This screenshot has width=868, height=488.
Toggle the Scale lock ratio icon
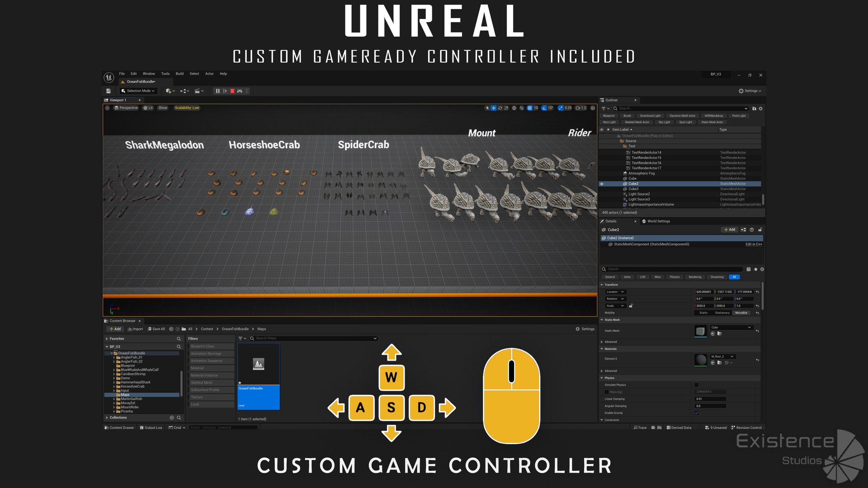coord(631,306)
